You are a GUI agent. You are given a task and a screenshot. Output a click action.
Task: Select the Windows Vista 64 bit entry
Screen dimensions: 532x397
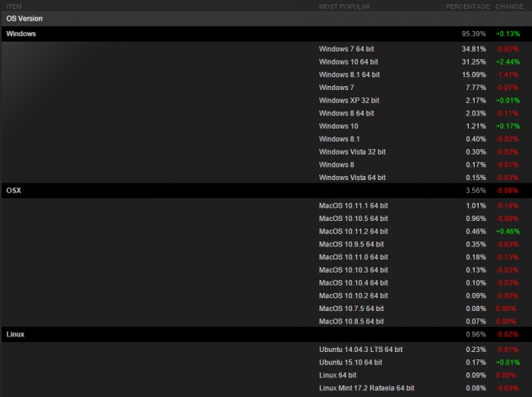tap(352, 178)
